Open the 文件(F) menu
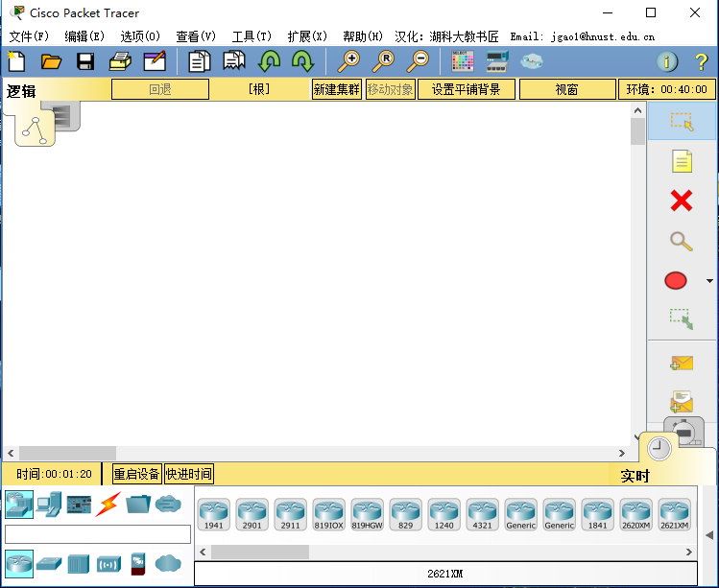The width and height of the screenshot is (719, 588). [29, 36]
